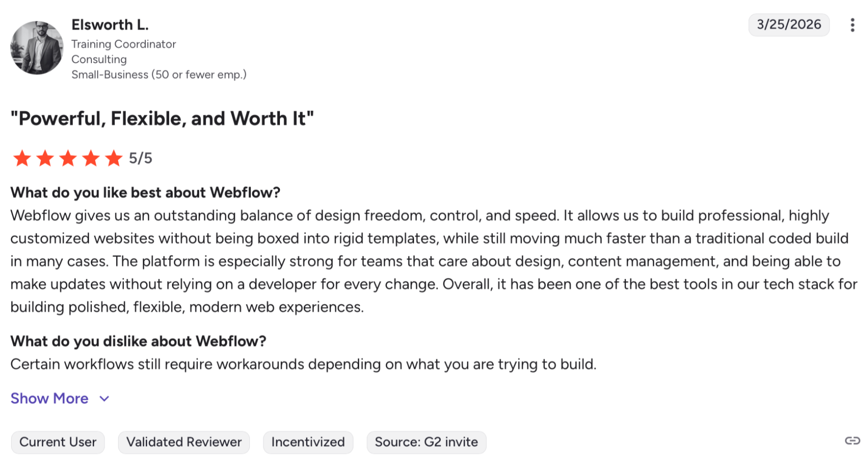Image resolution: width=868 pixels, height=465 pixels.
Task: Click "What do you like best about Webflow?" heading
Action: tap(145, 193)
